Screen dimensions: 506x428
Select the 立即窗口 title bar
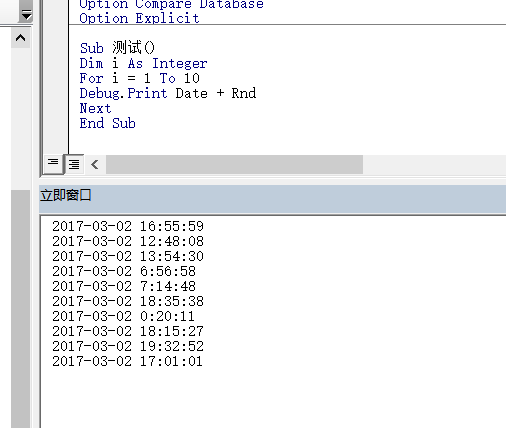point(272,199)
